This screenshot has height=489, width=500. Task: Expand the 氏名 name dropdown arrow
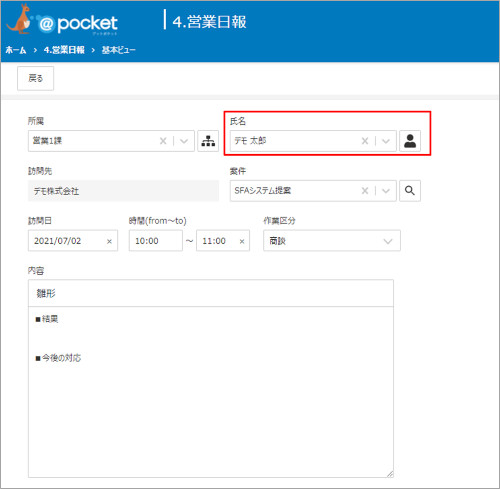pyautogui.click(x=386, y=141)
